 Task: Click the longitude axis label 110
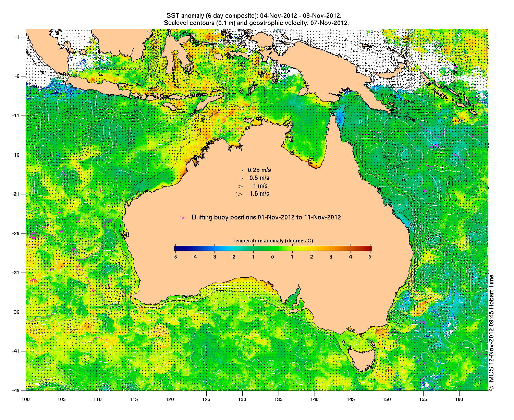[98, 399]
